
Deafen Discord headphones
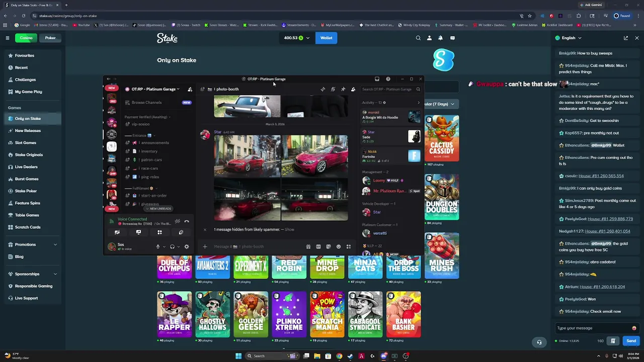point(172,246)
